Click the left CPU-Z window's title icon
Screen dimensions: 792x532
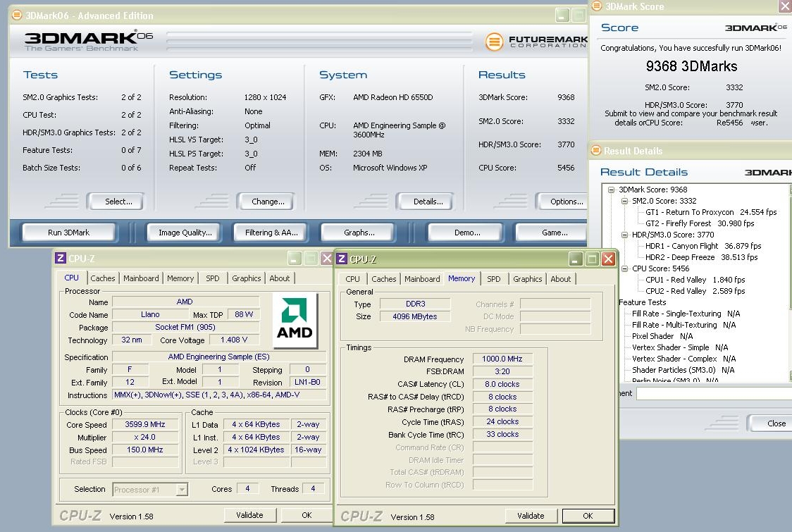[x=61, y=258]
